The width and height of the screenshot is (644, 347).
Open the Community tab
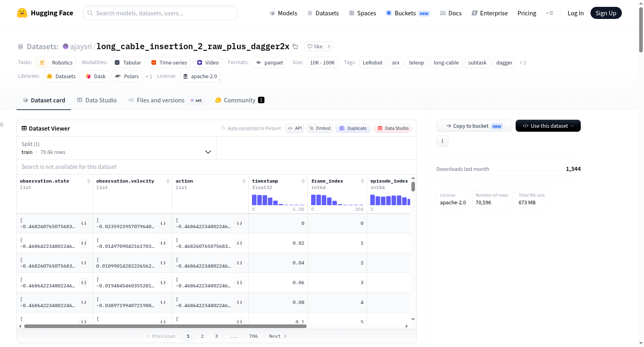pyautogui.click(x=239, y=100)
